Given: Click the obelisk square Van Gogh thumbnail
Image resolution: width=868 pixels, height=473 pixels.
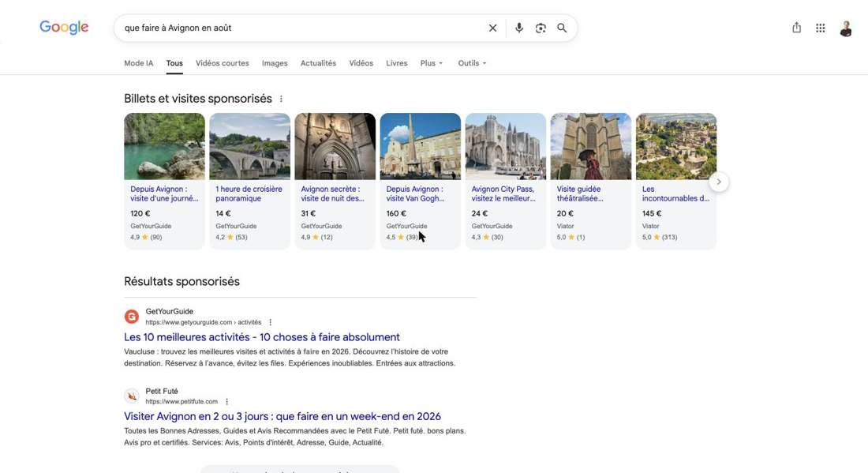Looking at the screenshot, I should [420, 146].
